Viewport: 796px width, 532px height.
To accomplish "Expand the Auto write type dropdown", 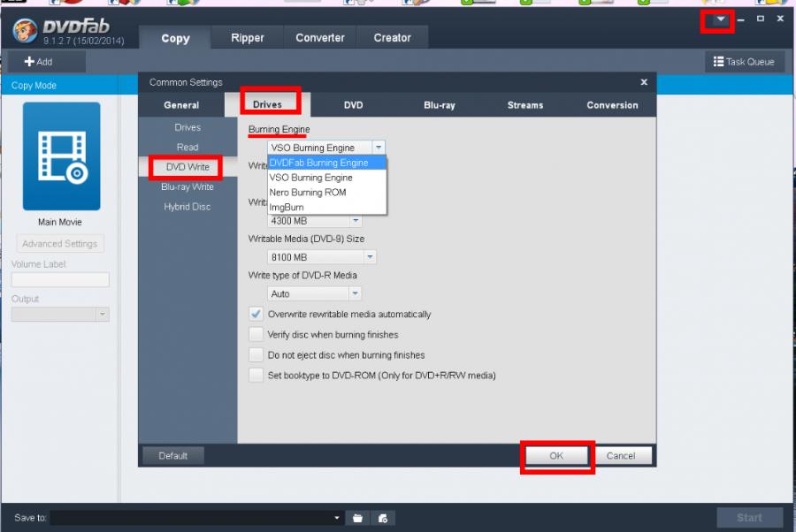I will click(356, 293).
